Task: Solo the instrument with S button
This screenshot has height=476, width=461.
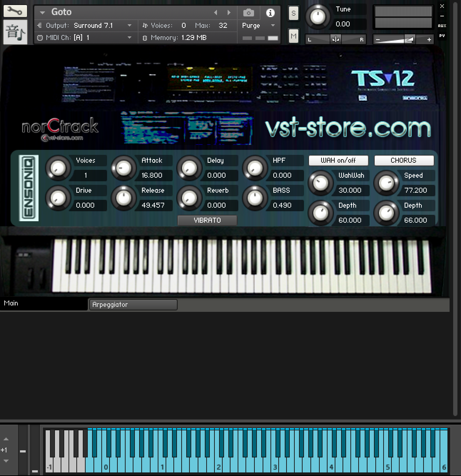Action: (x=293, y=14)
